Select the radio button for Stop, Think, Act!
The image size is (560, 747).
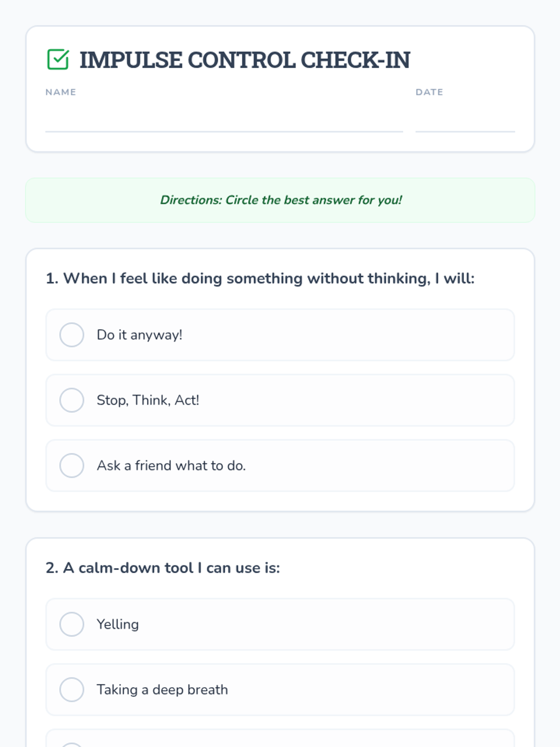coord(72,400)
